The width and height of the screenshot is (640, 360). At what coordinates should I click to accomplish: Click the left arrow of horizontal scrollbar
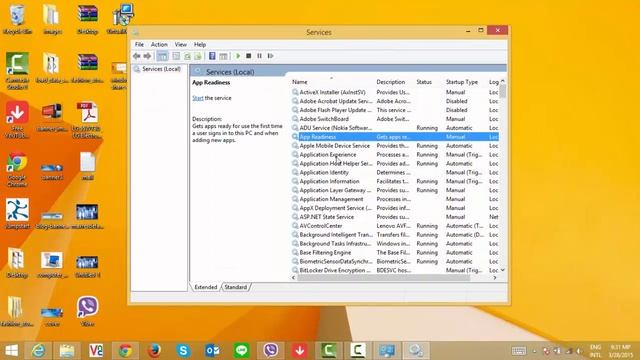tap(293, 278)
